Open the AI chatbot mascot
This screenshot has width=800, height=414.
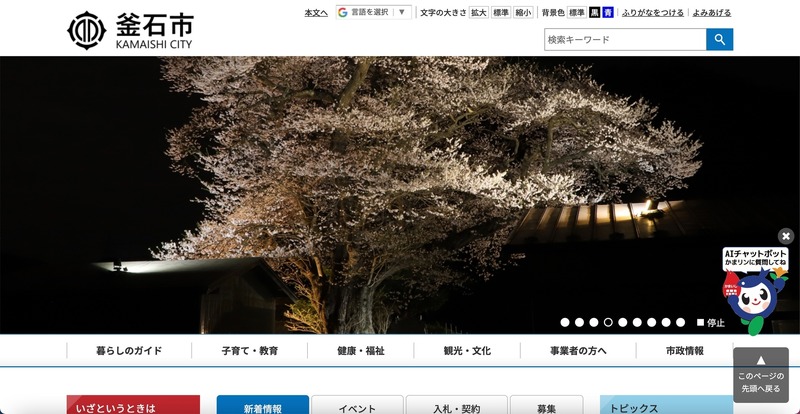tap(755, 295)
